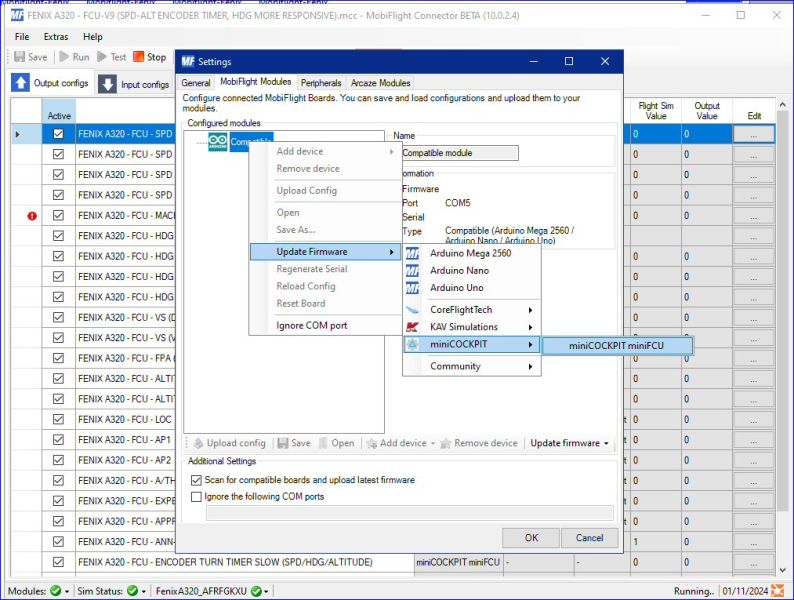The width and height of the screenshot is (794, 600).
Task: Click the Add device icon in Settings toolbar
Action: click(x=372, y=443)
